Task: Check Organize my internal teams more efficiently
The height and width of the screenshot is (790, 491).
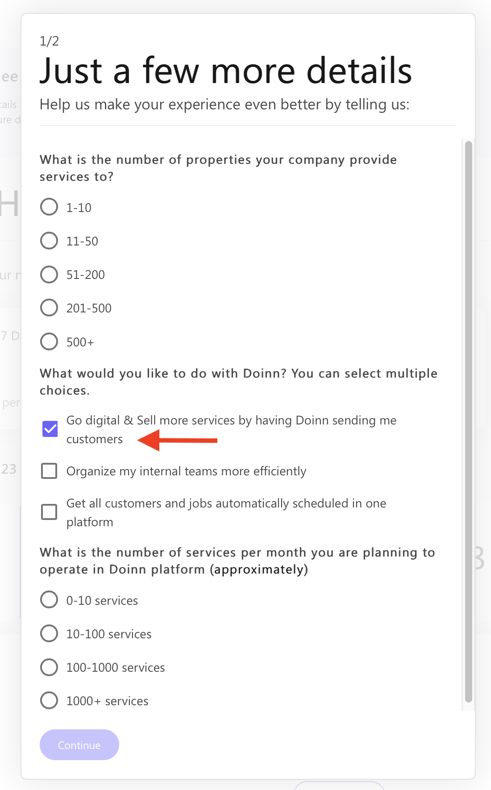Action: click(49, 471)
